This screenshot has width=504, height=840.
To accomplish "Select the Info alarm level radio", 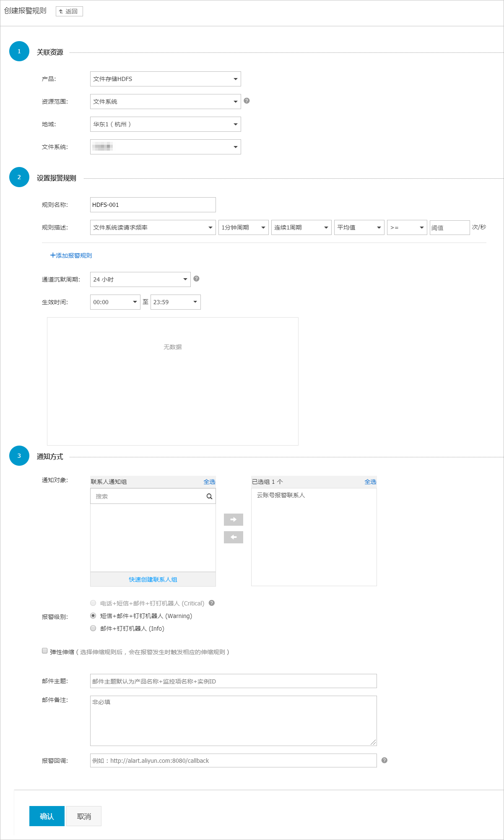I will coord(93,628).
